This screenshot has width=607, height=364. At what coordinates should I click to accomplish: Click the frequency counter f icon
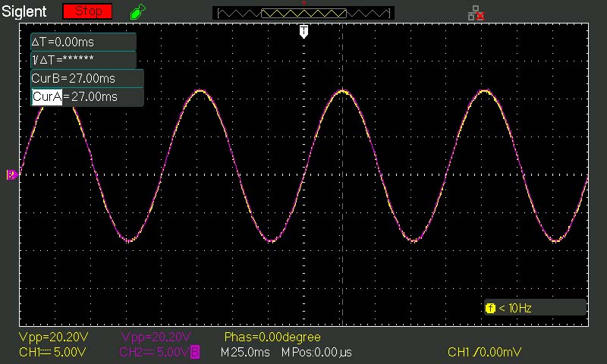click(490, 309)
